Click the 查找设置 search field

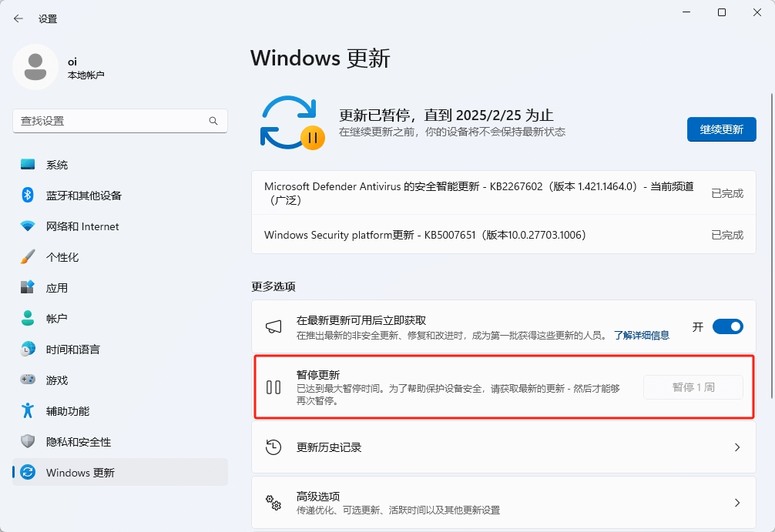coord(119,121)
